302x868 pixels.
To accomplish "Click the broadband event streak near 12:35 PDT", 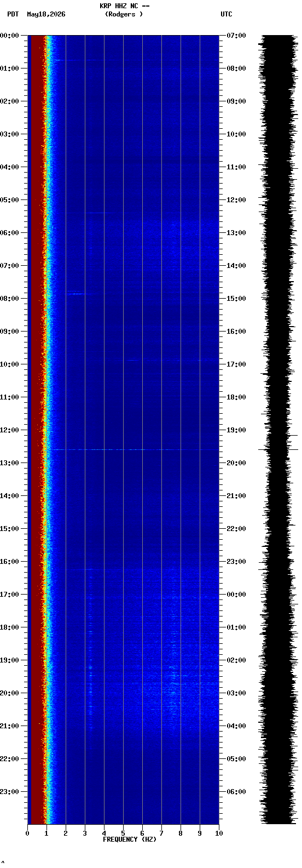I will (133, 449).
